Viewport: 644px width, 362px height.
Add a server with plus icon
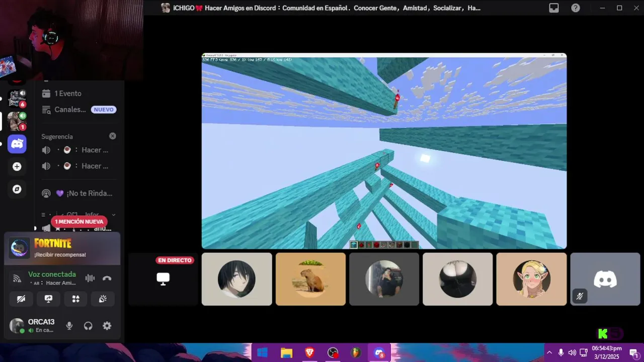pyautogui.click(x=17, y=166)
